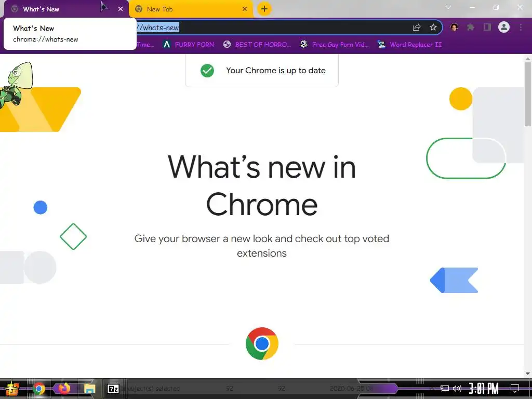
Task: Click the 3:01 PM clock
Action: (x=484, y=389)
